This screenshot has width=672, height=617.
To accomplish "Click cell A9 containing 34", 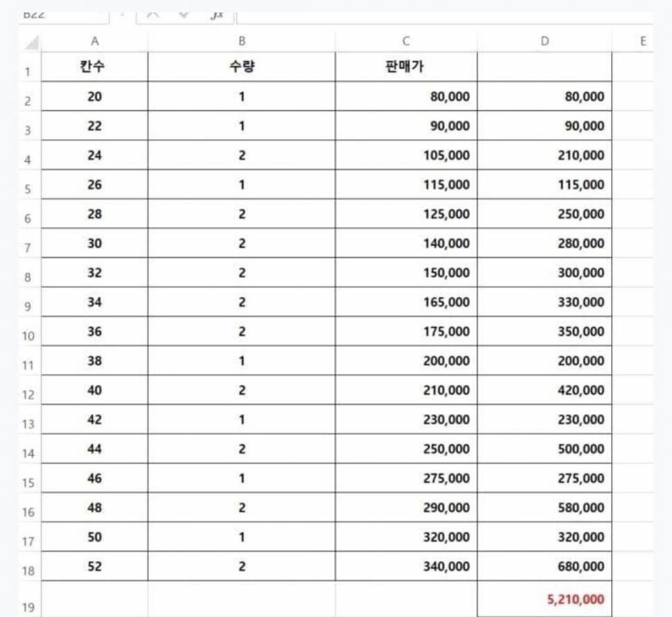I will pos(95,302).
